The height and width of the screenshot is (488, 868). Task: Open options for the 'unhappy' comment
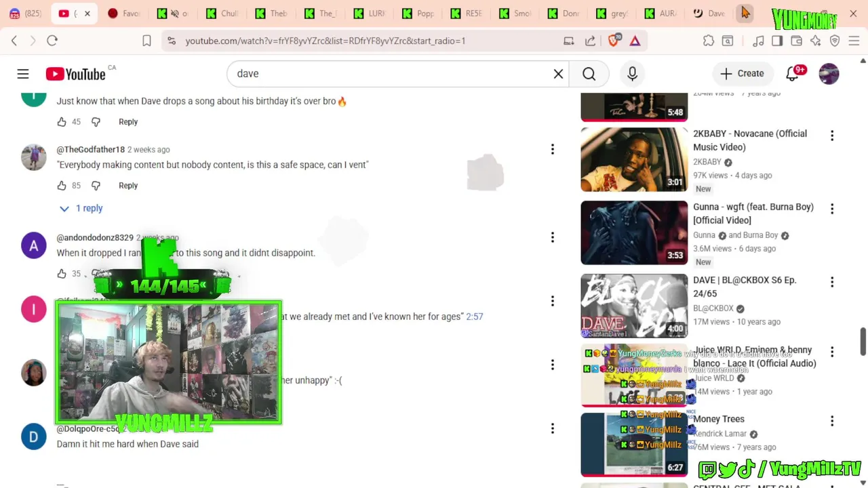(x=553, y=365)
